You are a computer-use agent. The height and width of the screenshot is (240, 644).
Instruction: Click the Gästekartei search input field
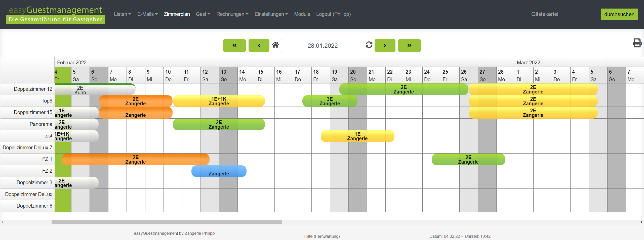(x=564, y=14)
